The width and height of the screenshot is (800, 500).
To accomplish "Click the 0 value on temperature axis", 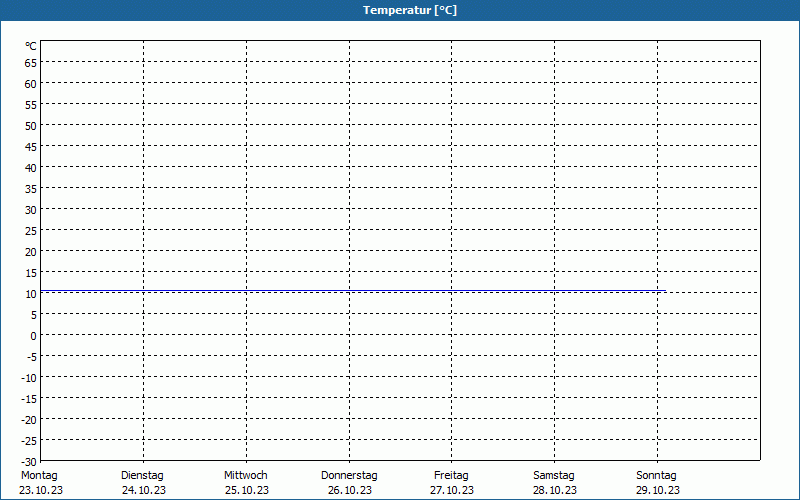I will pos(33,335).
